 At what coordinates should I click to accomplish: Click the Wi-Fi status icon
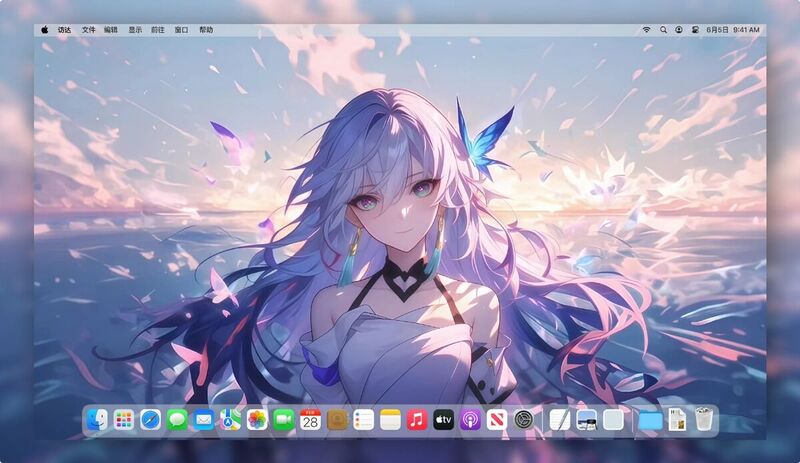(x=646, y=30)
